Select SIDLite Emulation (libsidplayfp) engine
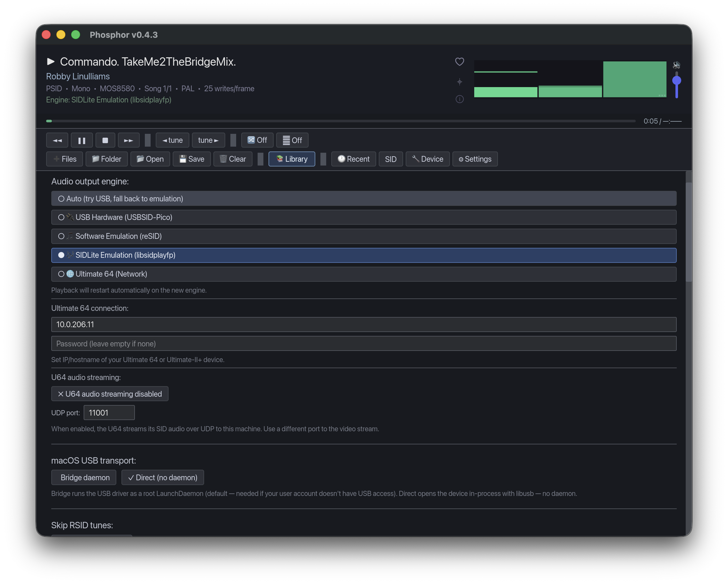This screenshot has width=728, height=584. (x=364, y=255)
